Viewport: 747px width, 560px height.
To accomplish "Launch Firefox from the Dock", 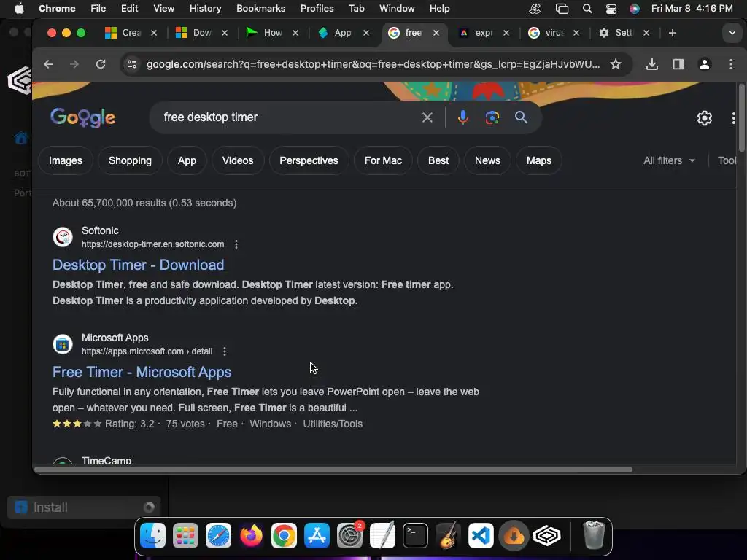I will click(251, 536).
